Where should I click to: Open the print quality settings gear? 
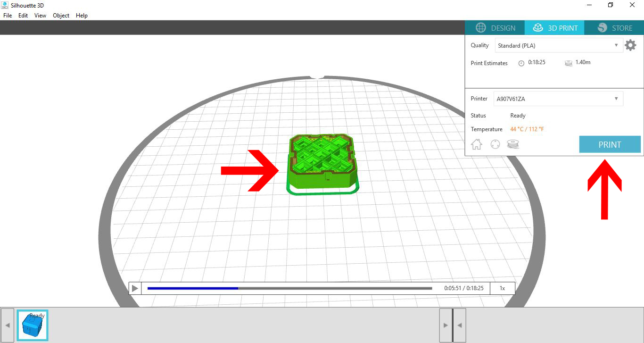coord(630,45)
